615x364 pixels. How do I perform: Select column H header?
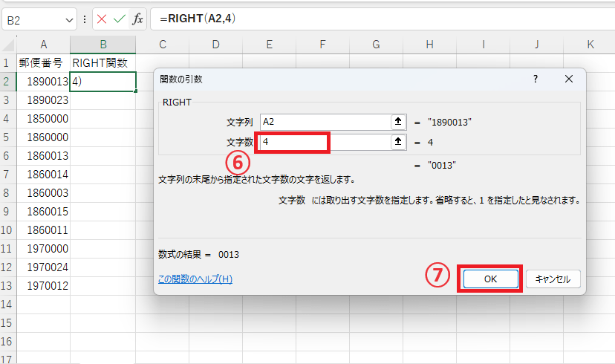click(429, 45)
